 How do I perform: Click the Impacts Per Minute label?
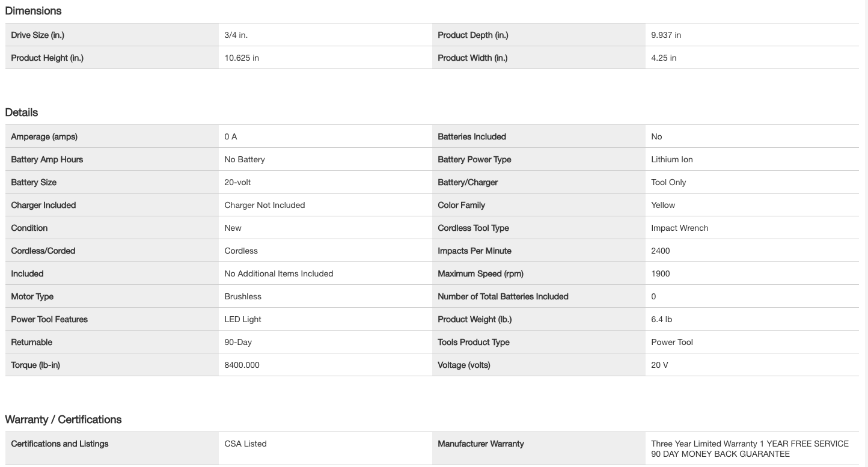[474, 251]
